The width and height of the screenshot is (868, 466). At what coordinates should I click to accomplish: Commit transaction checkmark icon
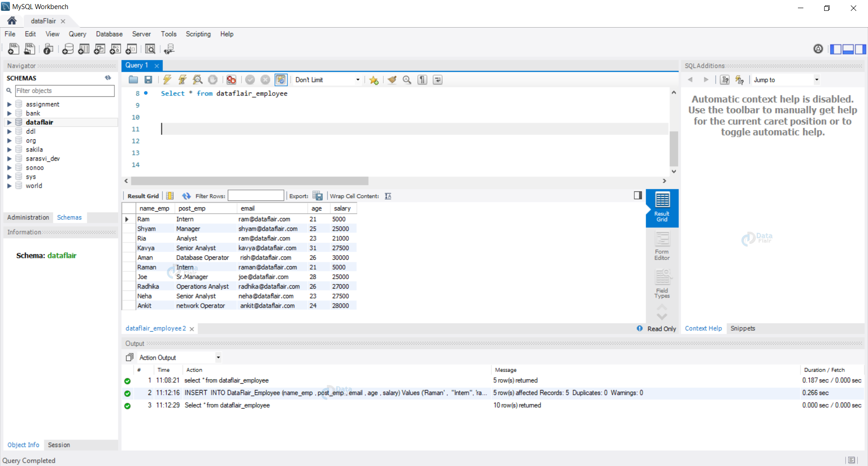(x=250, y=80)
